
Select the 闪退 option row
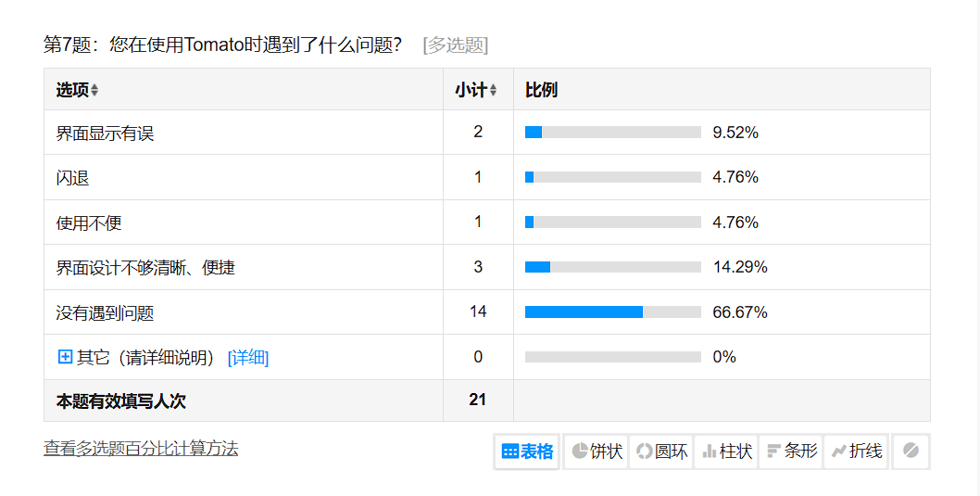tap(72, 178)
